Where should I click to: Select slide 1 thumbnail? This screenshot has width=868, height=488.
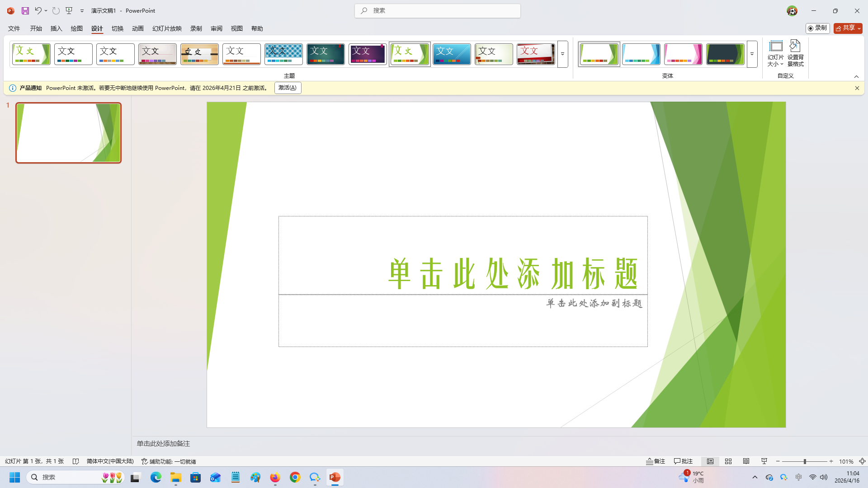click(68, 132)
